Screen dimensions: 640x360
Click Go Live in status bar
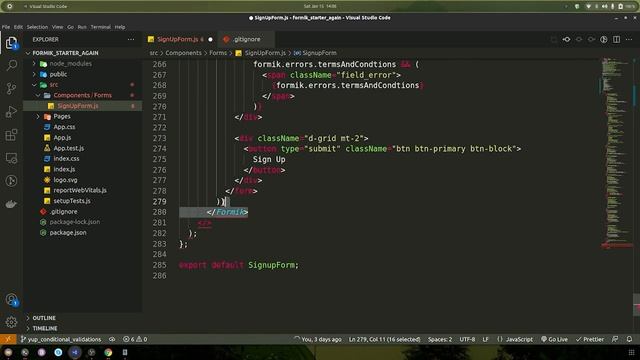554,339
